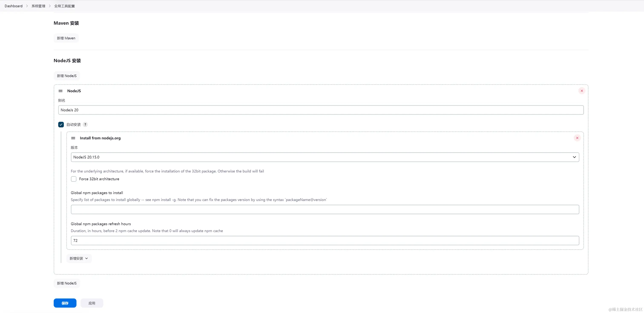
Task: Go to Dashboard breadcrumb
Action: (x=13, y=6)
